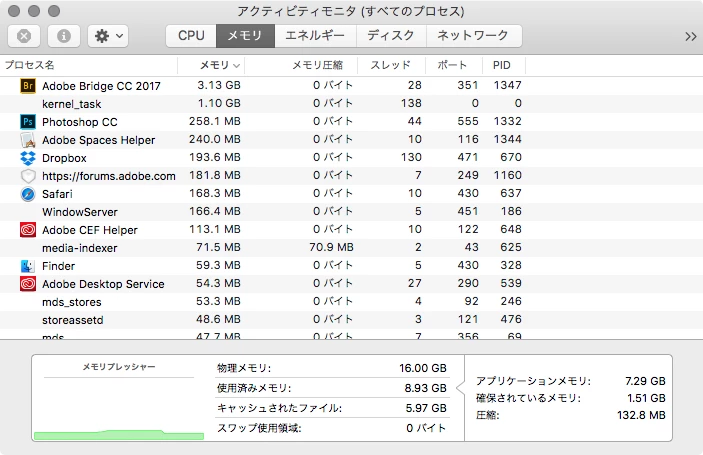Switch to the CPU tab
The width and height of the screenshot is (703, 455).
click(x=191, y=36)
